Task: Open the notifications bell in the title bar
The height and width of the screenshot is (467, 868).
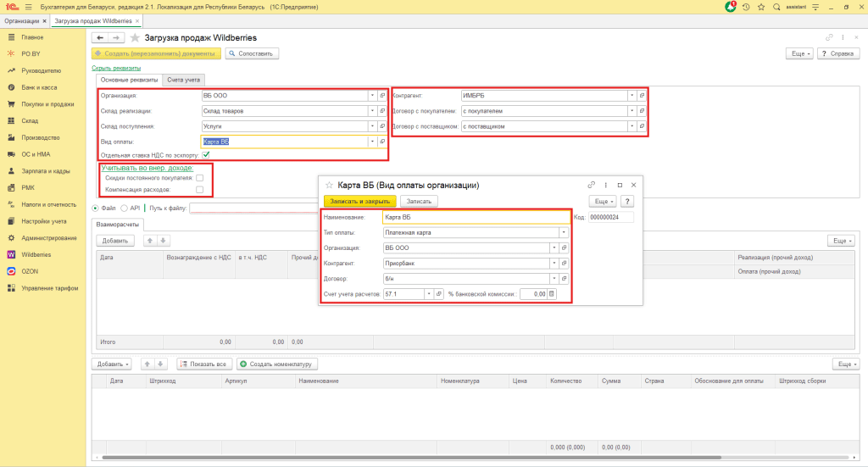Action: point(731,7)
